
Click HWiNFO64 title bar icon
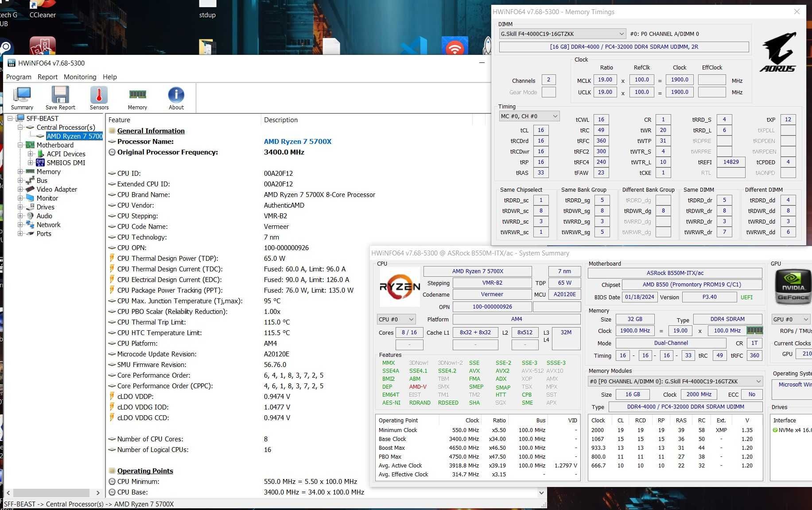coord(12,63)
